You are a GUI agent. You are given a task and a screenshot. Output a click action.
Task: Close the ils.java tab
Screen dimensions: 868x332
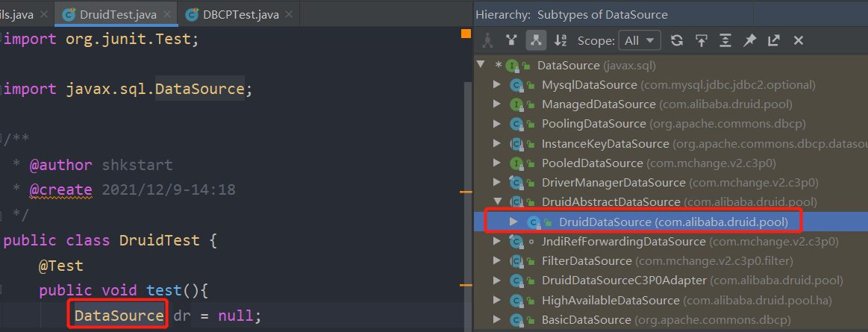pyautogui.click(x=43, y=15)
